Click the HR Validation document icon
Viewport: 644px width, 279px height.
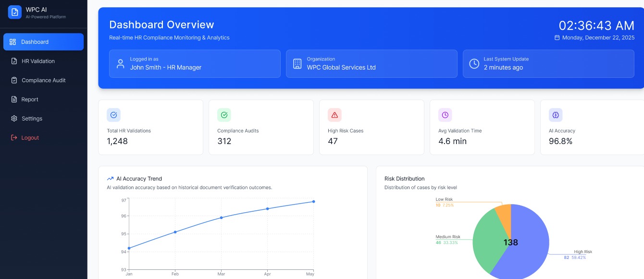[x=14, y=61]
